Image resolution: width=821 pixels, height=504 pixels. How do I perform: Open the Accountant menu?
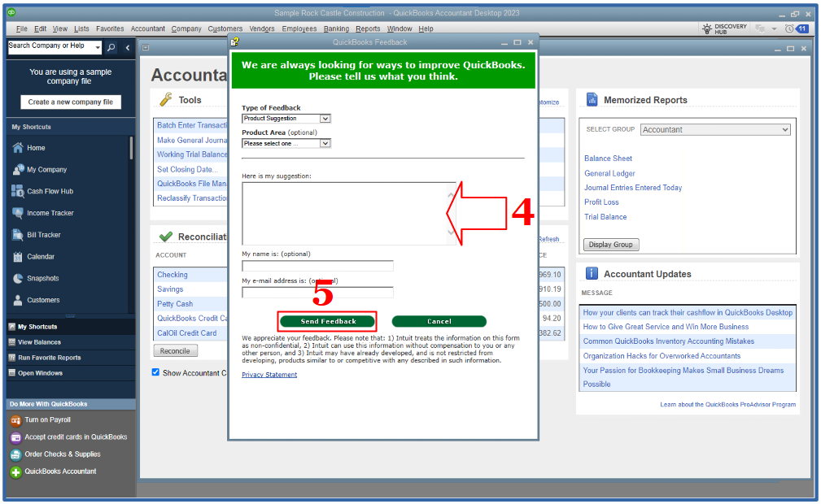[147, 28]
